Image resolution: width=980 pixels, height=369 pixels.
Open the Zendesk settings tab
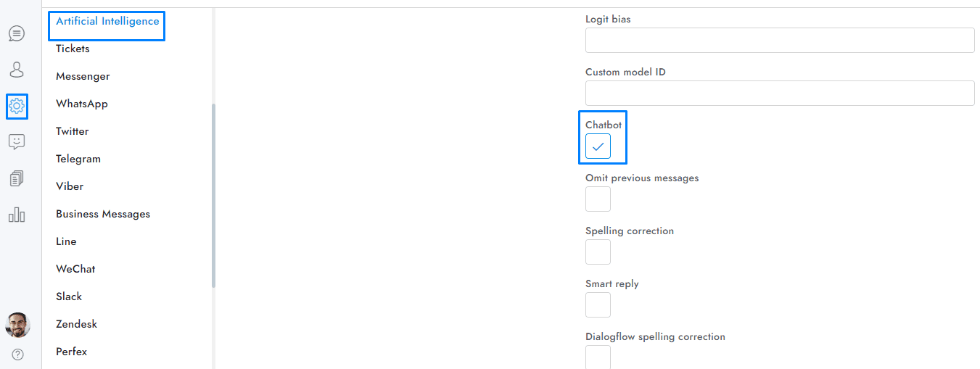point(76,324)
